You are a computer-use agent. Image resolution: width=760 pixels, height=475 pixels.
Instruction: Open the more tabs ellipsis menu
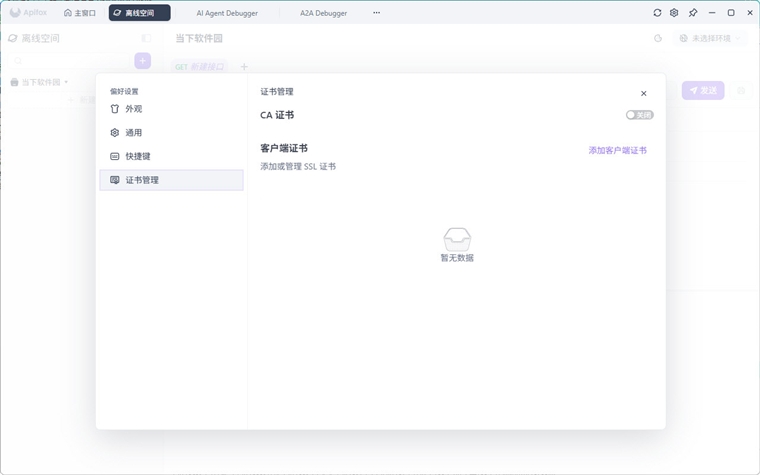click(377, 13)
